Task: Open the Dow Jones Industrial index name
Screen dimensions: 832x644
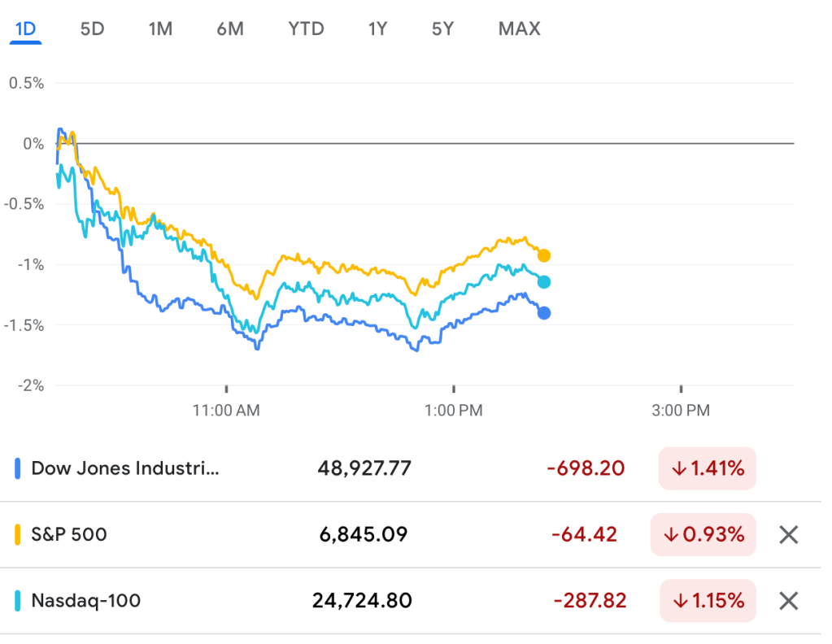Action: pos(125,468)
